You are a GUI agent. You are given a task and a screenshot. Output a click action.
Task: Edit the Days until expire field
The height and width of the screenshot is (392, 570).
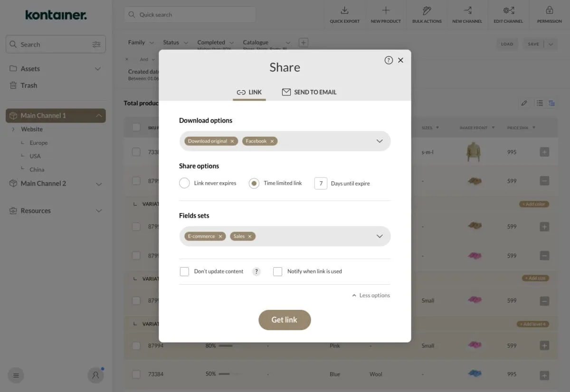coord(321,183)
